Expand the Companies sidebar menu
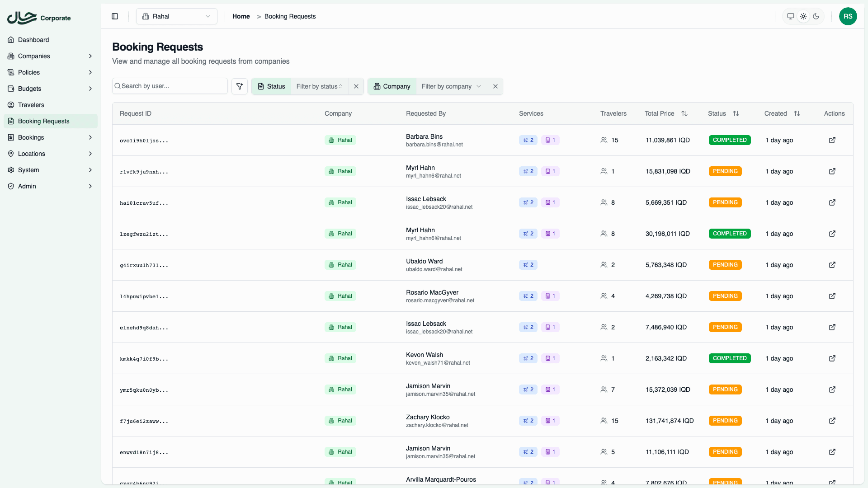Screen dimensions: 868x488 pos(50,56)
